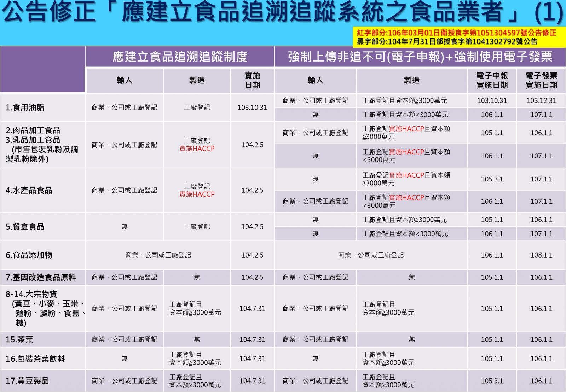Select row label 5.餐盒食品

[x=25, y=227]
